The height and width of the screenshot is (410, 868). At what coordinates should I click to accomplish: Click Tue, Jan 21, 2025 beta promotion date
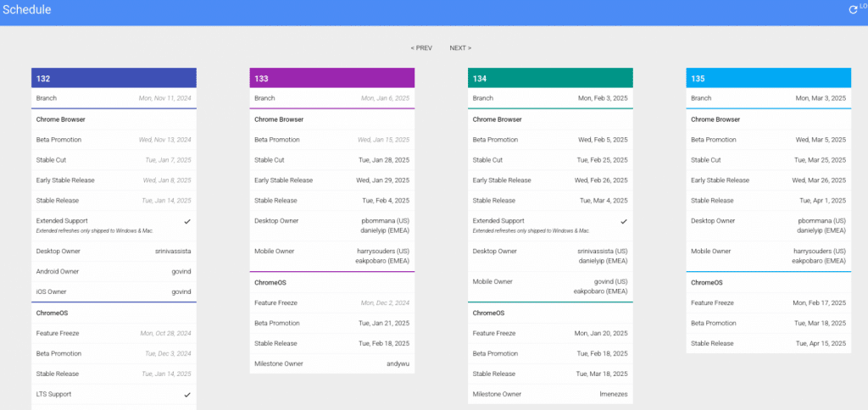tap(384, 323)
